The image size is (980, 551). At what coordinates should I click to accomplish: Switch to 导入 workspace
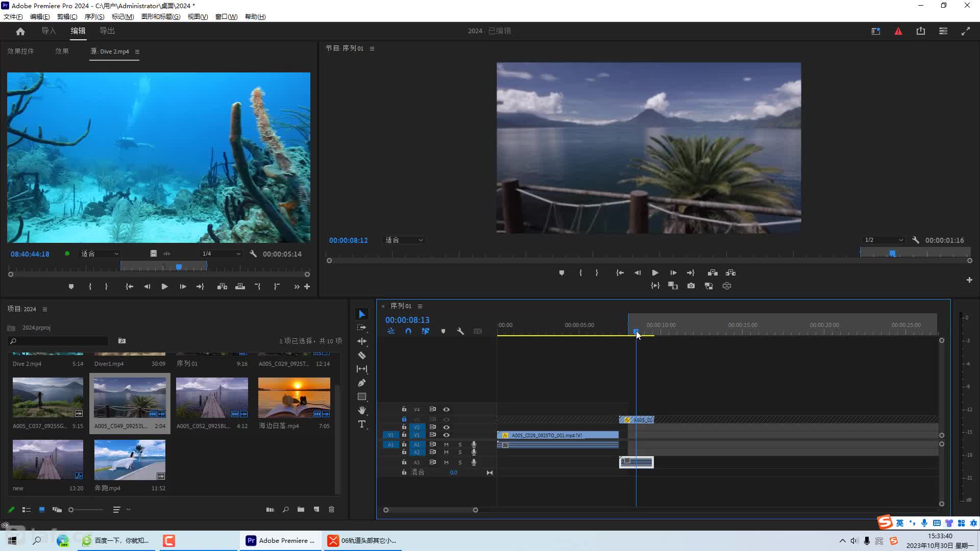[x=48, y=31]
